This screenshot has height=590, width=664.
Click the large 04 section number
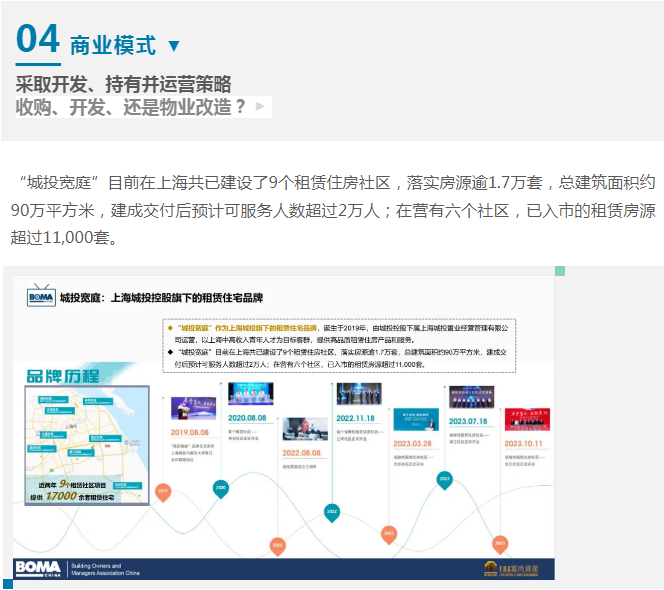(38, 39)
